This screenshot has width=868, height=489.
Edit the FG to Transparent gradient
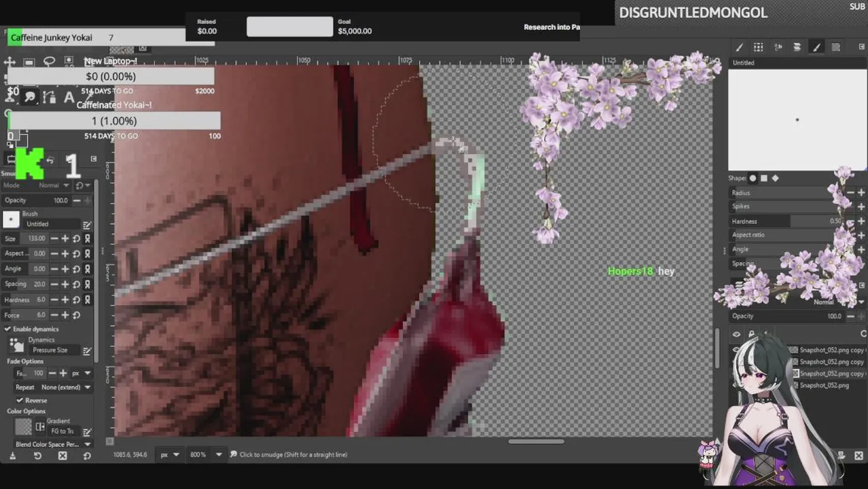pyautogui.click(x=87, y=431)
